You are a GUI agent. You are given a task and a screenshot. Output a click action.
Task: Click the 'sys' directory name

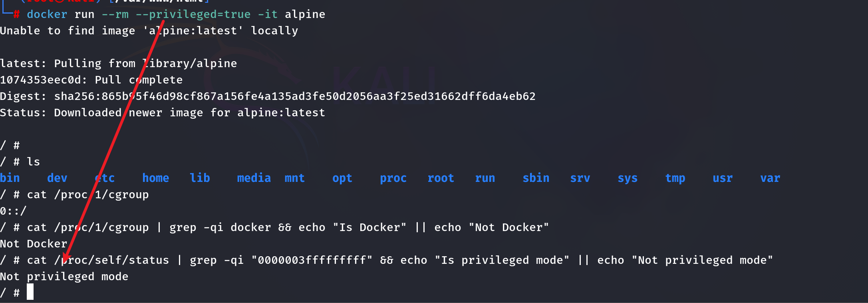click(x=628, y=178)
